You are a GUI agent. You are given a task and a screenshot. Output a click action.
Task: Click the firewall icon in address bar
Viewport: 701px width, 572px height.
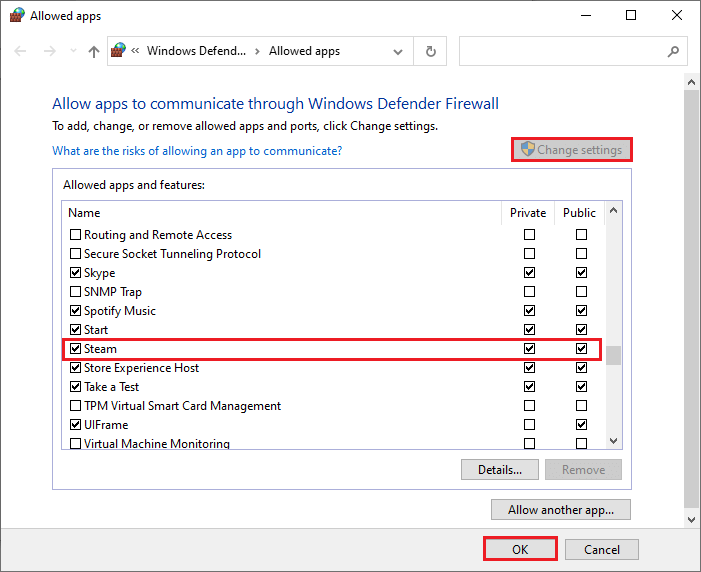118,50
